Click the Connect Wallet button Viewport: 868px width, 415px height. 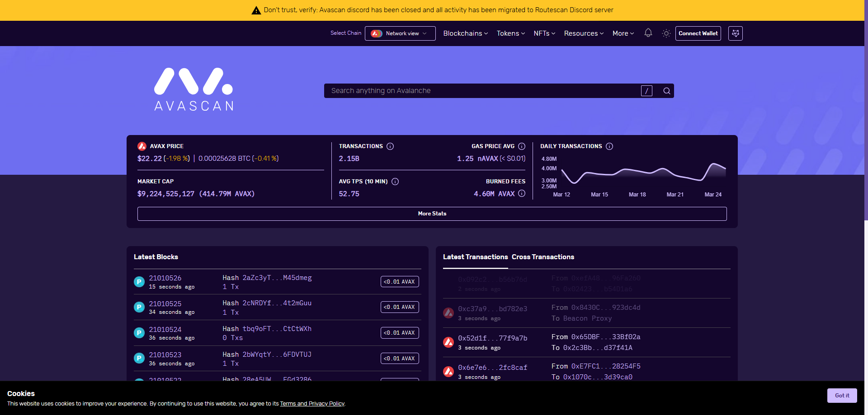pyautogui.click(x=698, y=33)
